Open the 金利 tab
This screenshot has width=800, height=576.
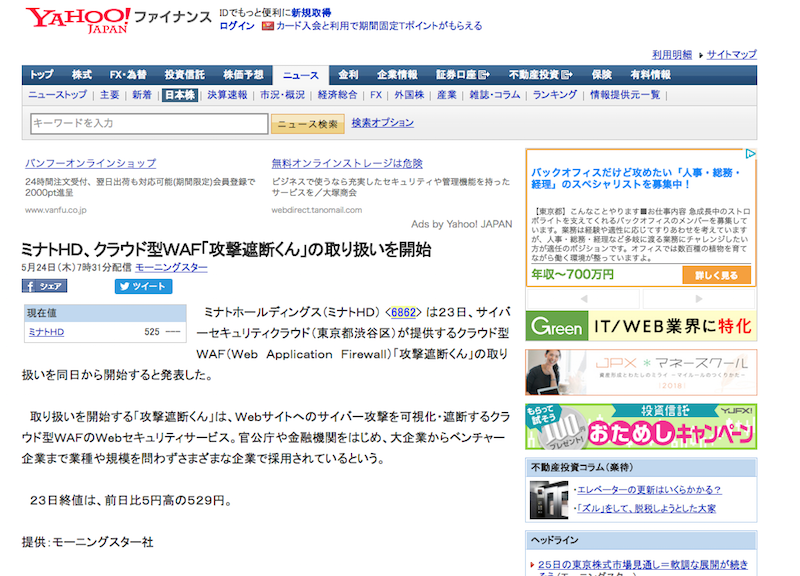[348, 75]
